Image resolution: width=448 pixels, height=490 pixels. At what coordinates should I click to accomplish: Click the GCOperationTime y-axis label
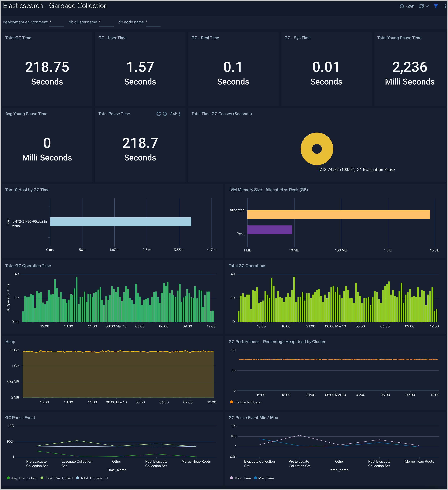8,298
